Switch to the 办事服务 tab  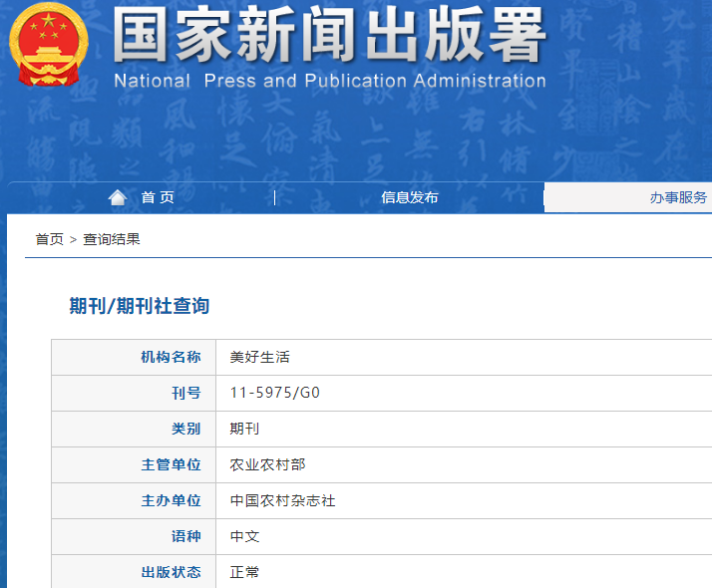coord(678,197)
